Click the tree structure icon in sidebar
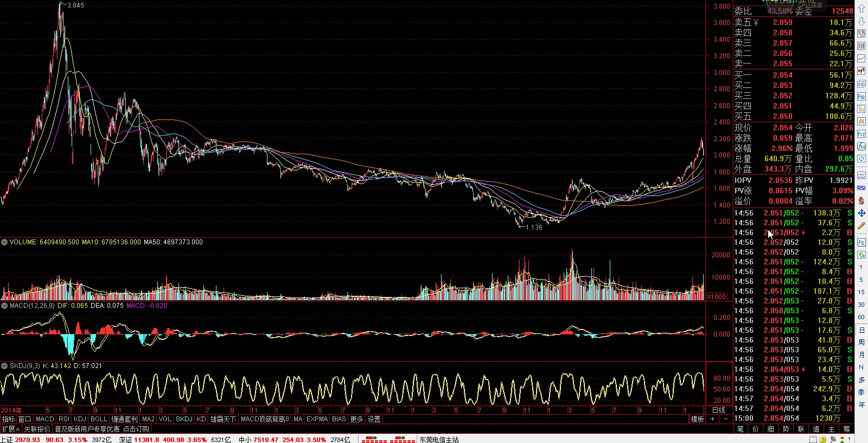The height and width of the screenshot is (443, 868). (861, 109)
